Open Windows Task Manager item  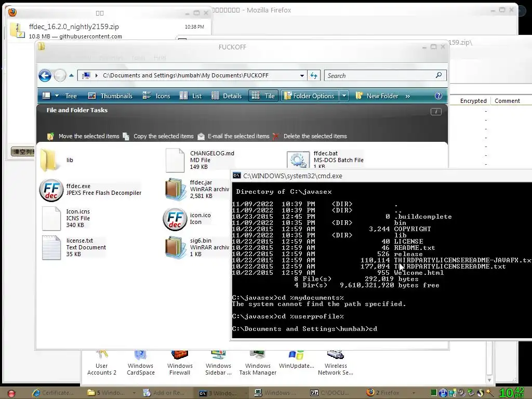[x=258, y=363]
